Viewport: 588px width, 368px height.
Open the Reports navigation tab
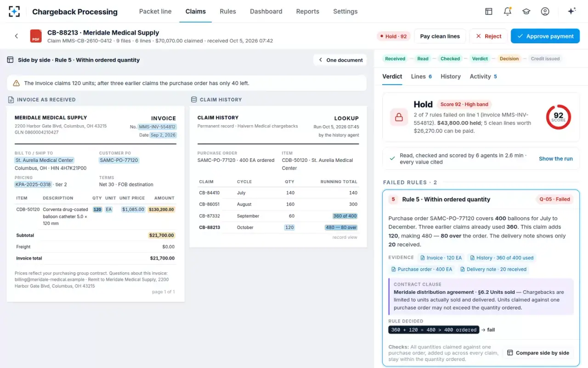[308, 11]
